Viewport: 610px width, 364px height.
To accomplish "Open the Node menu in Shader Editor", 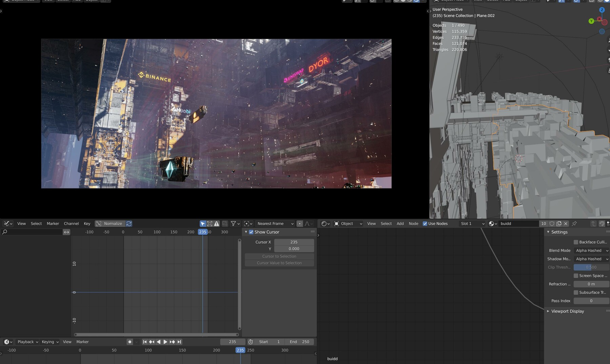I will point(413,223).
